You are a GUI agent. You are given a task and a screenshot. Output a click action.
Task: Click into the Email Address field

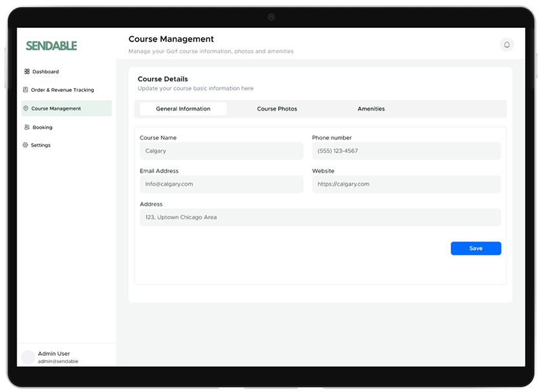point(221,184)
